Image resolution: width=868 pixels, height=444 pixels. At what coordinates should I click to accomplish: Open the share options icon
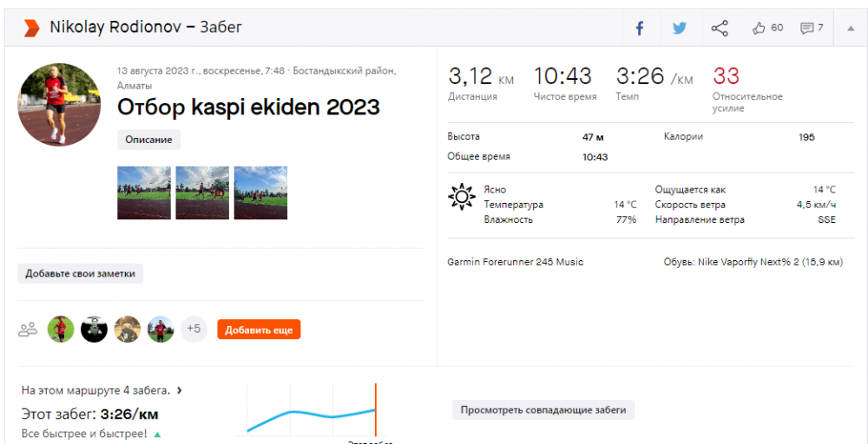pos(720,28)
